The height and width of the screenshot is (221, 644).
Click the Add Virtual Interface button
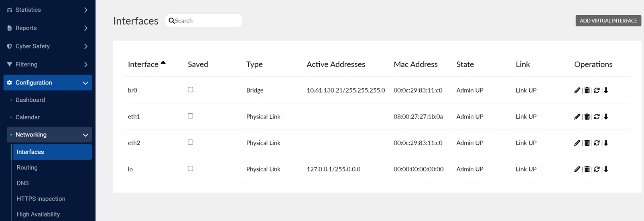pos(608,21)
